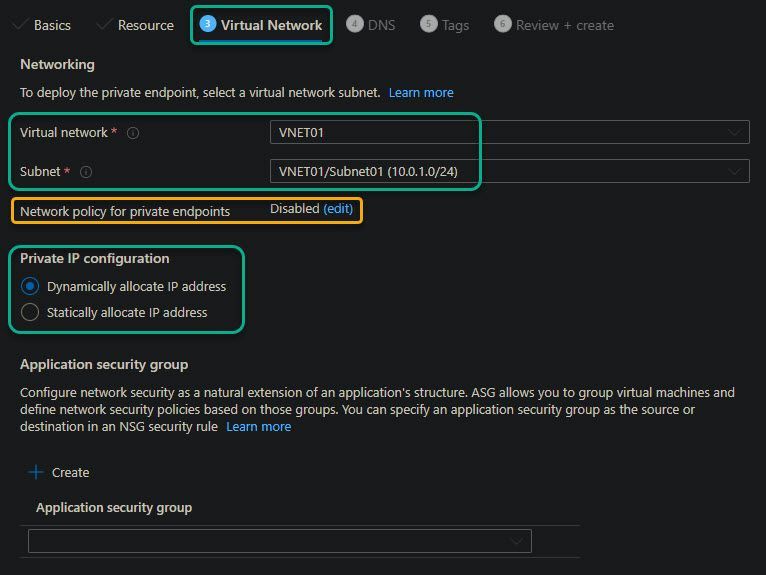Screen dimensions: 766x575
Task: Expand the Subnet selection dropdown
Action: 509,171
